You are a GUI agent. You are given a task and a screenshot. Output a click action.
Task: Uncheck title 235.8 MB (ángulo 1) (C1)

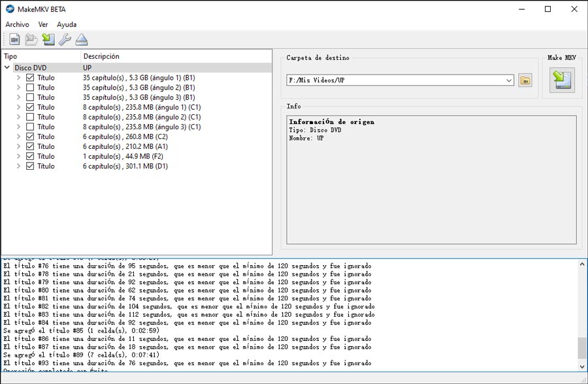pyautogui.click(x=30, y=107)
